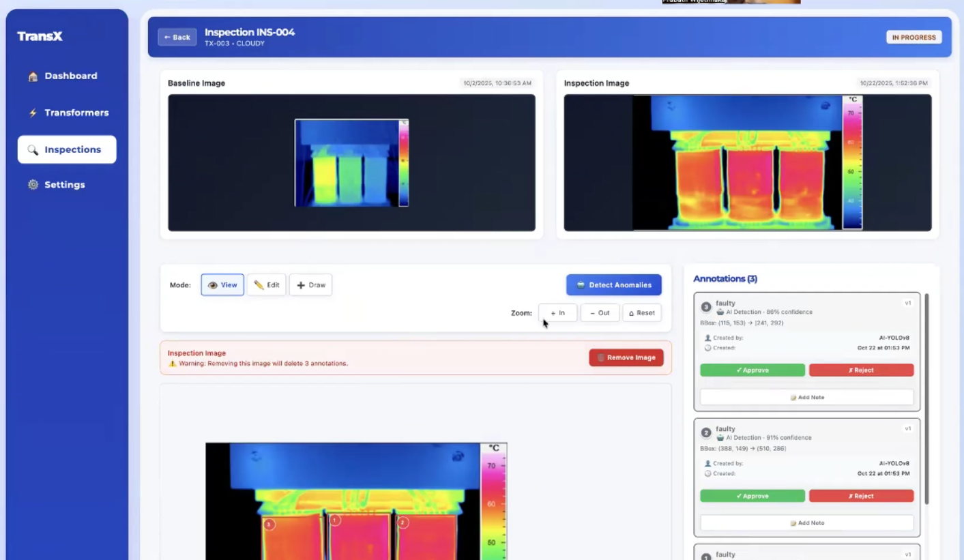Click the Inspection INS-004 title

[250, 32]
